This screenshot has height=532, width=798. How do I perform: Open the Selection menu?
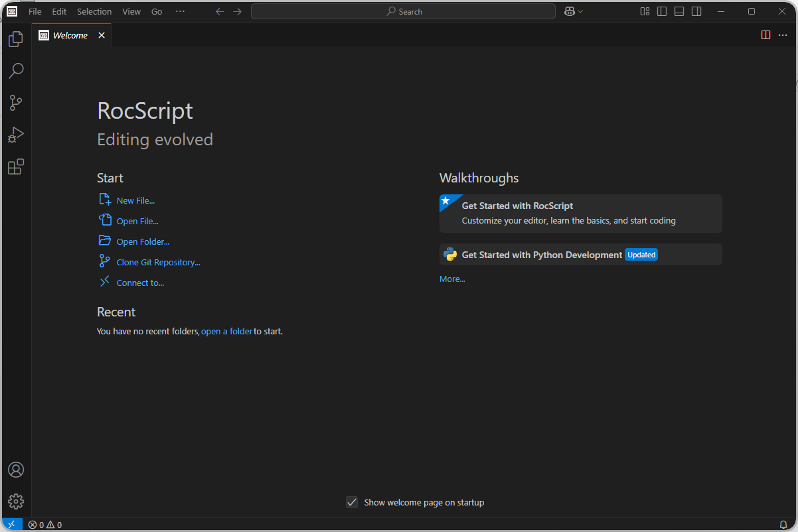94,11
